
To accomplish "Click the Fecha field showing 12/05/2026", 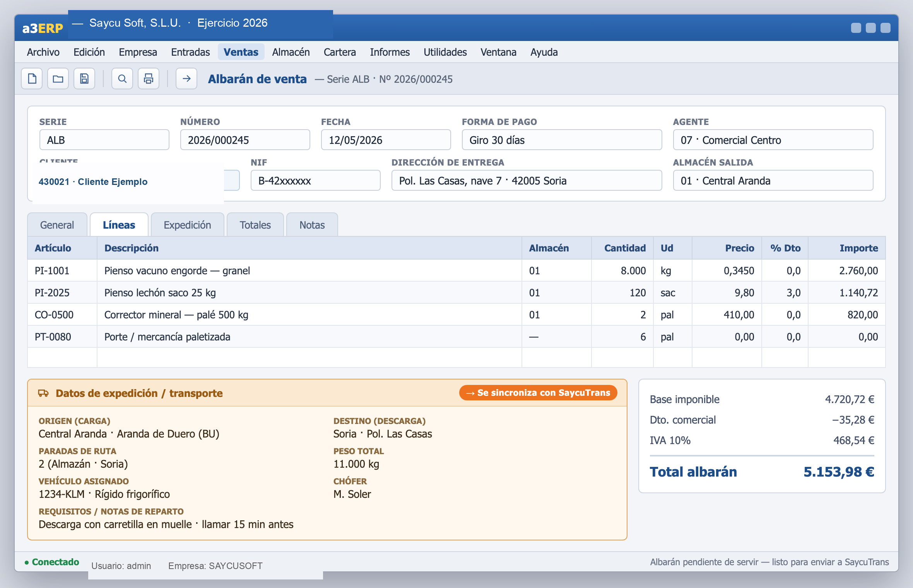I will coord(386,140).
